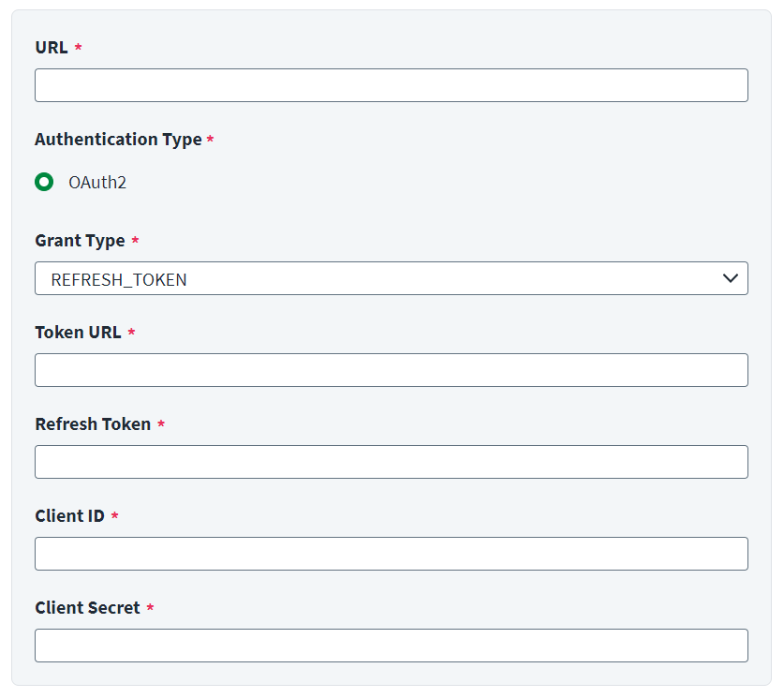Click into the Refresh Token field
Viewport: 784px width, 698px height.
pos(392,462)
